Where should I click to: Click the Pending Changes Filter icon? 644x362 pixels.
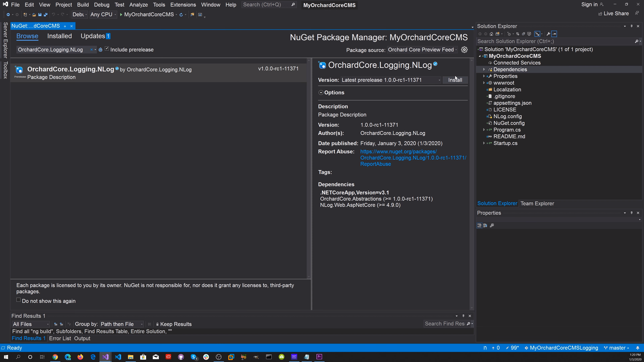509,34
